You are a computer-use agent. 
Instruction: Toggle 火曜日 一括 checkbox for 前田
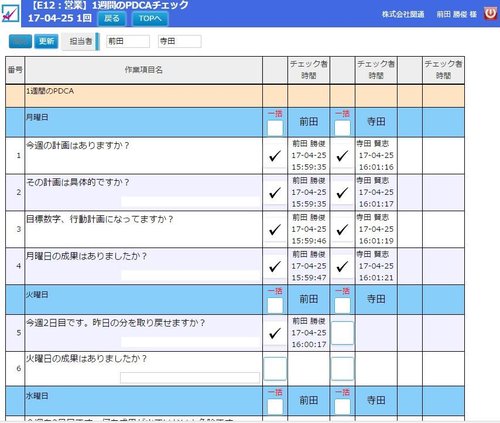pos(275,305)
